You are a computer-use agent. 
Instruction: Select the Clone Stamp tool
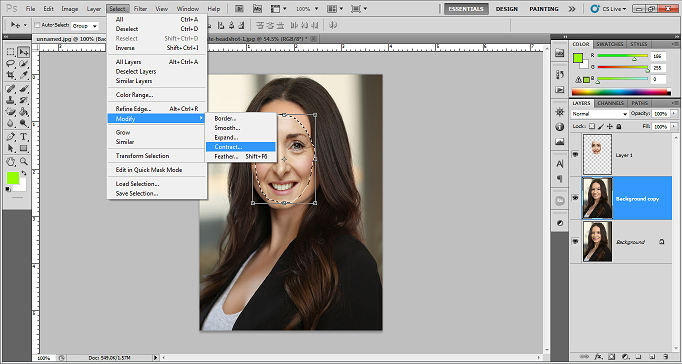(10, 100)
